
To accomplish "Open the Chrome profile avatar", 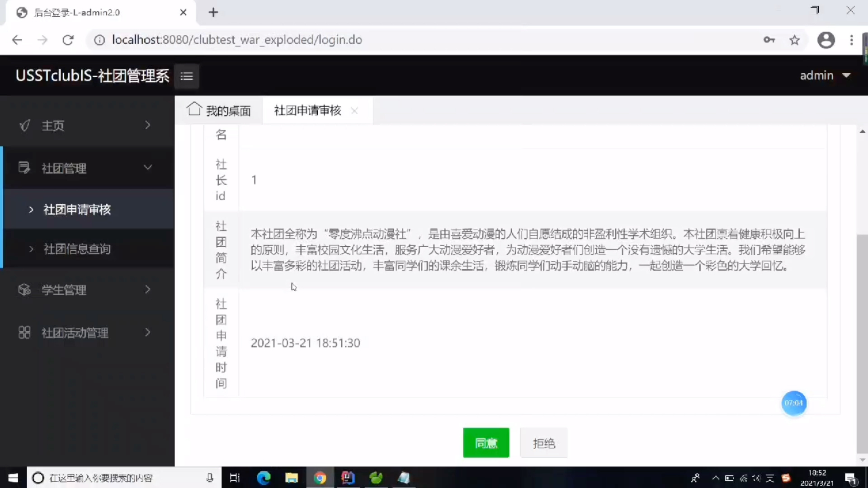I will [x=826, y=40].
